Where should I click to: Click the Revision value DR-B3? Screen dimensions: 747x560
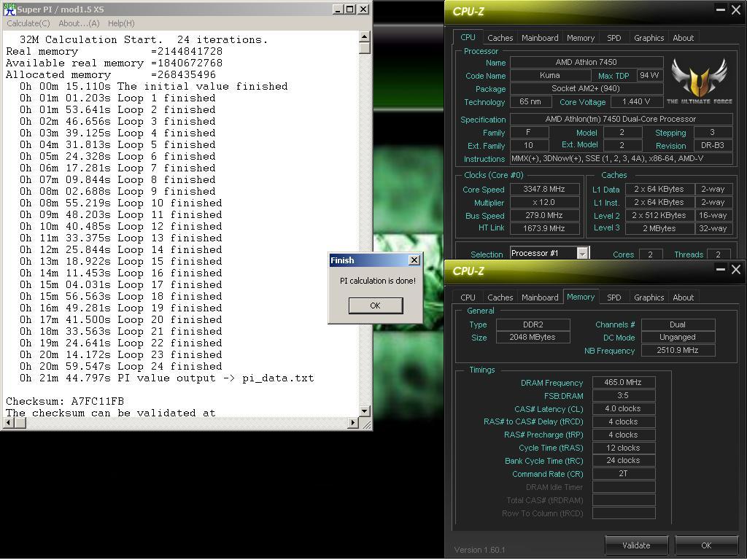pyautogui.click(x=713, y=146)
